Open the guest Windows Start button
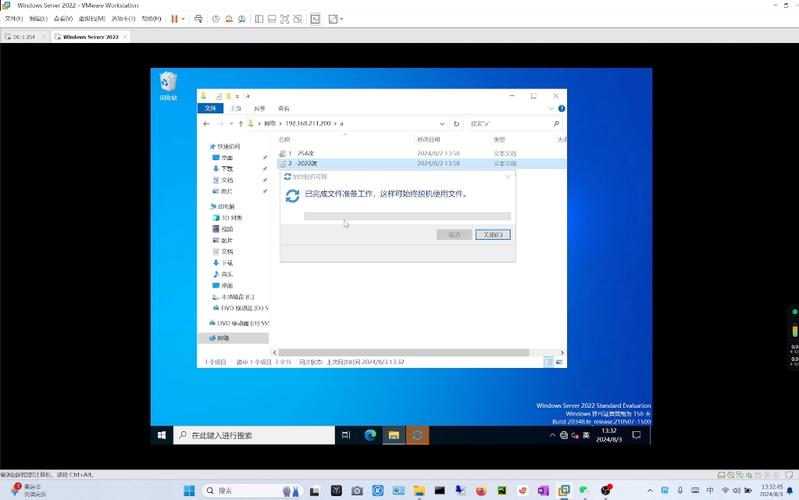This screenshot has width=799, height=500. 162,435
